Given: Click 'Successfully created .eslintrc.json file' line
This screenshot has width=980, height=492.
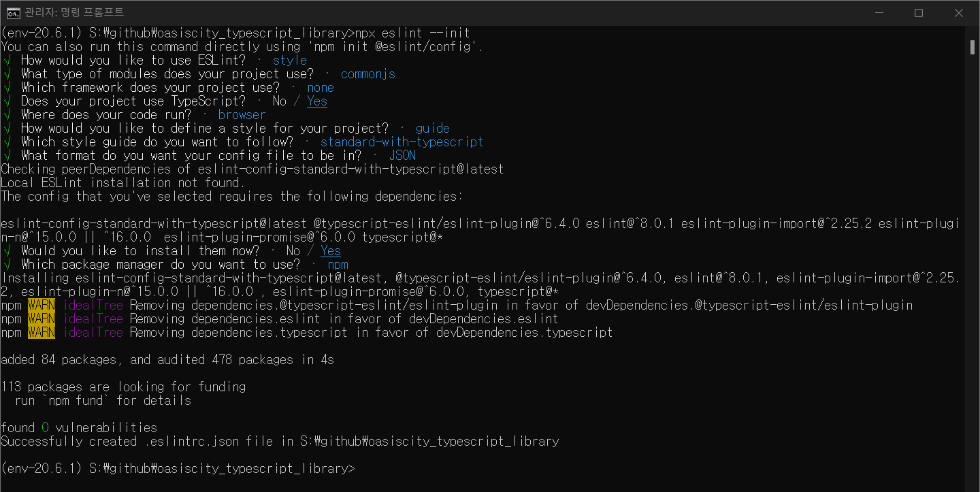Looking at the screenshot, I should (x=280, y=441).
